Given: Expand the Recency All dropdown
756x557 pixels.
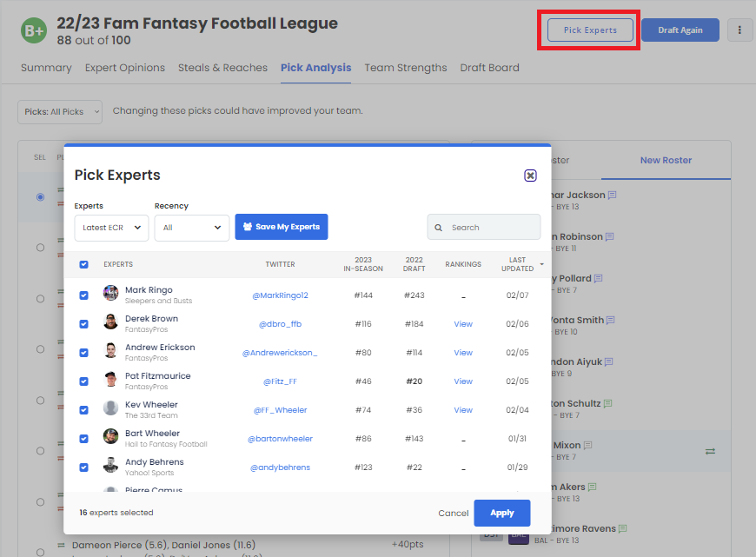Looking at the screenshot, I should pyautogui.click(x=191, y=228).
